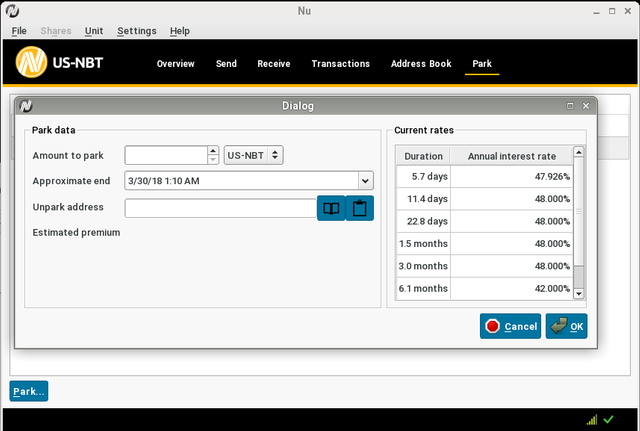Click the green sync checkmark icon
The height and width of the screenshot is (431, 640).
point(608,419)
